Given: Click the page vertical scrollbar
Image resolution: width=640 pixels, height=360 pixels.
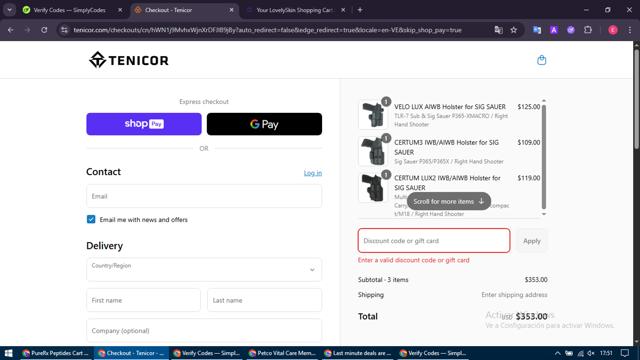Looking at the screenshot, I should click(x=636, y=98).
